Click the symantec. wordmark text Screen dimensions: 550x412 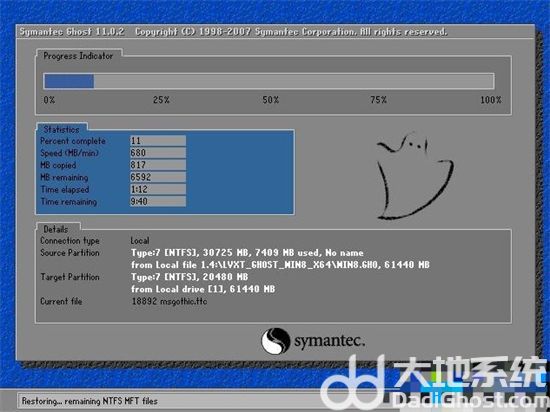pos(329,341)
